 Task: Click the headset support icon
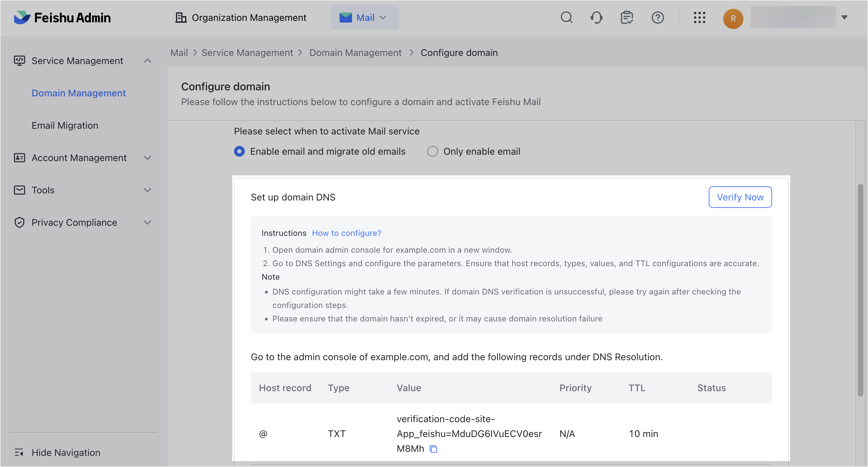click(596, 18)
